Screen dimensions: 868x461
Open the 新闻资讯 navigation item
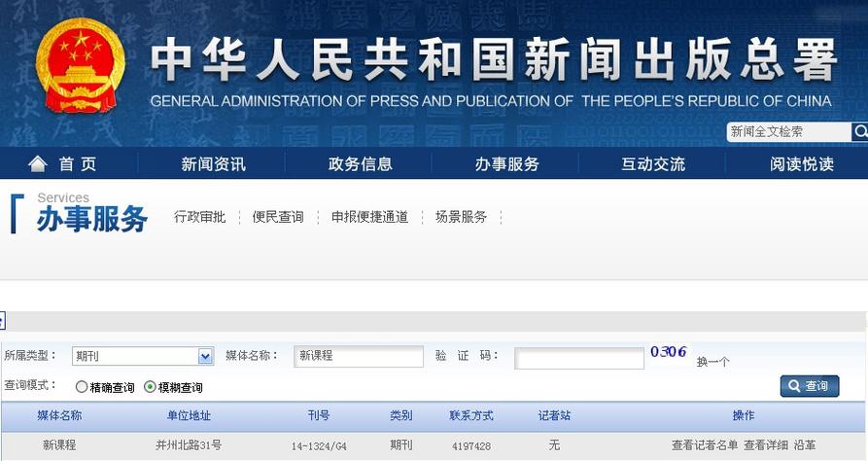click(x=213, y=164)
